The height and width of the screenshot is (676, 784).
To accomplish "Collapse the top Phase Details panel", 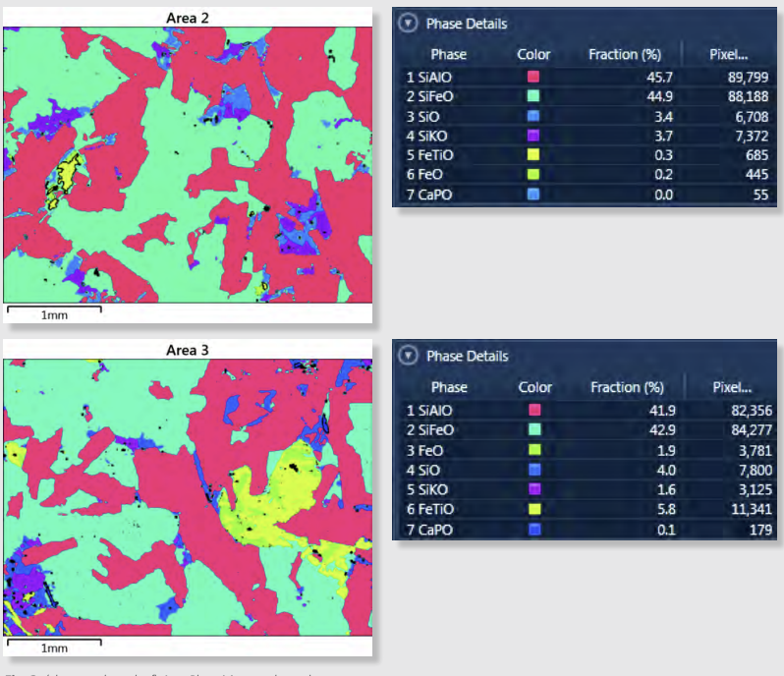I will tap(408, 23).
